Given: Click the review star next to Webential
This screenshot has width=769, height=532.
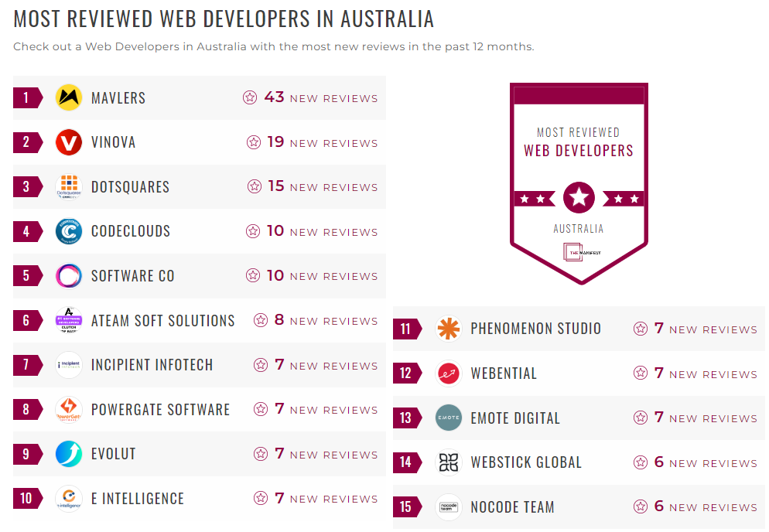Looking at the screenshot, I should (641, 373).
